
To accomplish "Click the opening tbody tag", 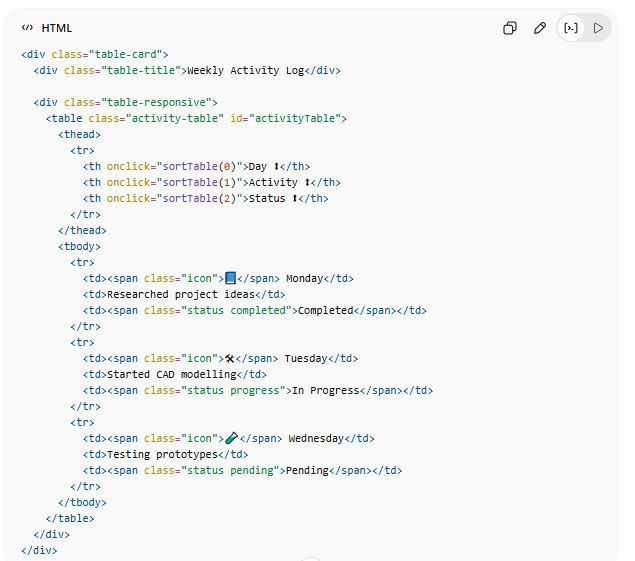I will click(79, 246).
